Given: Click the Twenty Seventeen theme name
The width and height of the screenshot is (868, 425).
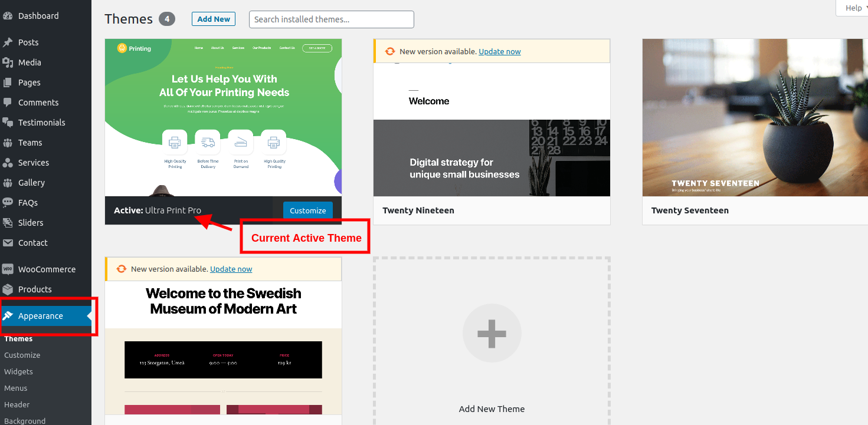Looking at the screenshot, I should 690,210.
